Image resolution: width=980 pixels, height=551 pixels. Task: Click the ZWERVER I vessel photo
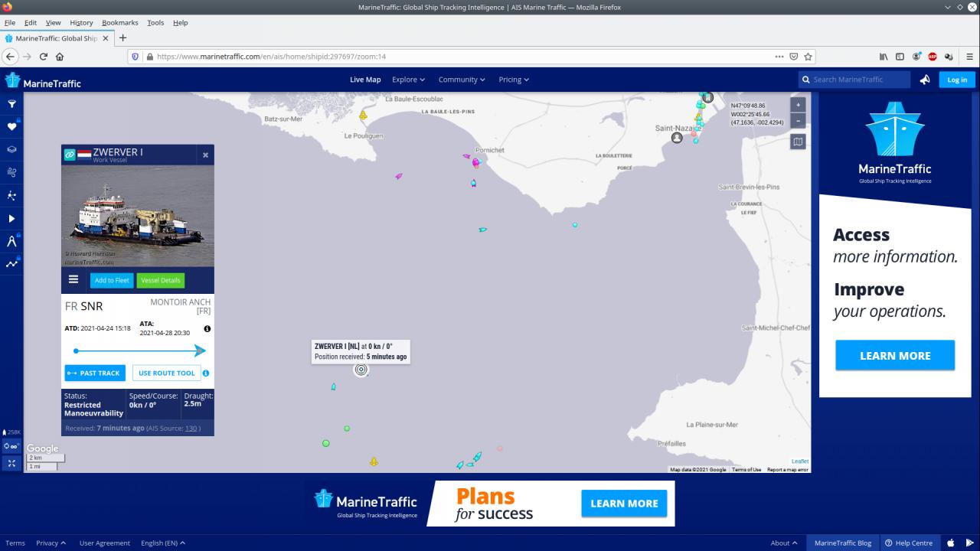[x=138, y=217]
